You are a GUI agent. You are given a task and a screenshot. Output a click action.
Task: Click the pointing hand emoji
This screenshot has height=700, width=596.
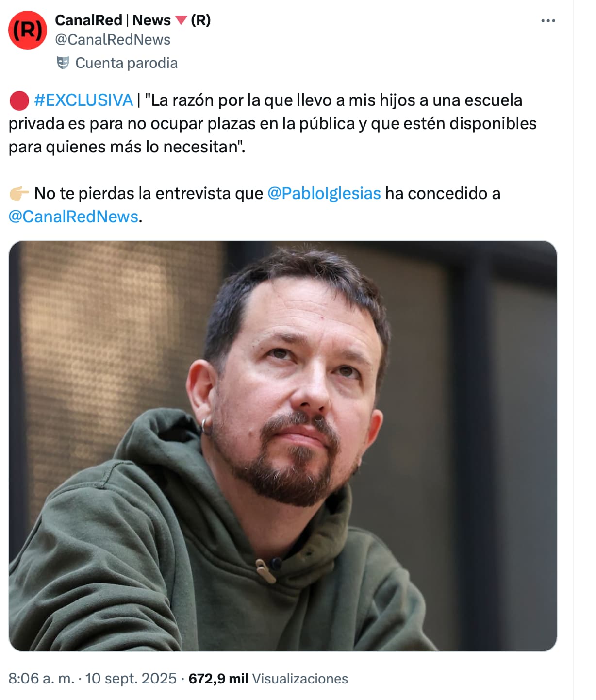tap(19, 194)
